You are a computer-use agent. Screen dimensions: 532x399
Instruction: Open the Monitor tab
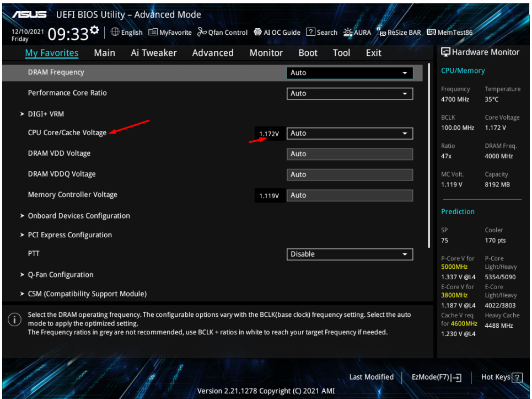[266, 53]
